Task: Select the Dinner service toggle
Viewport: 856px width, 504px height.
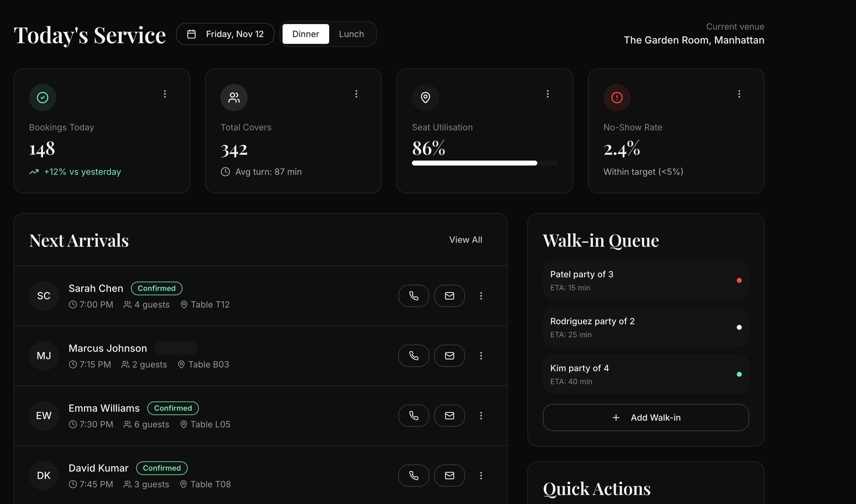Action: (x=305, y=34)
